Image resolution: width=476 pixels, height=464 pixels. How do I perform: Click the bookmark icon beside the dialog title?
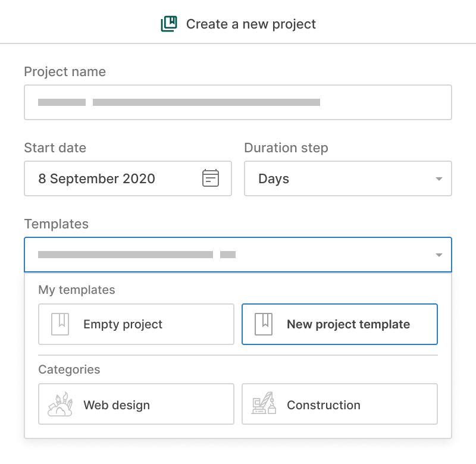[x=168, y=24]
